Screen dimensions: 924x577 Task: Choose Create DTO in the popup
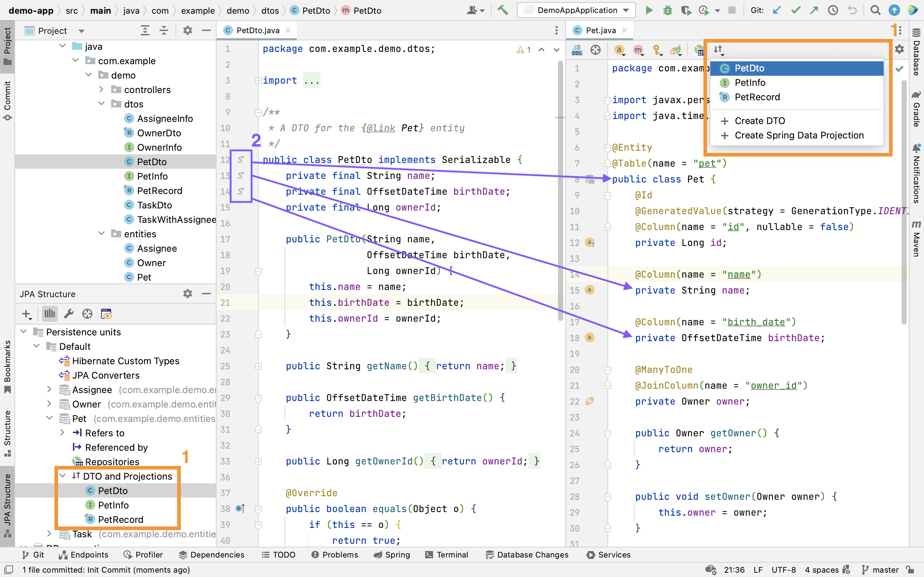click(x=759, y=120)
